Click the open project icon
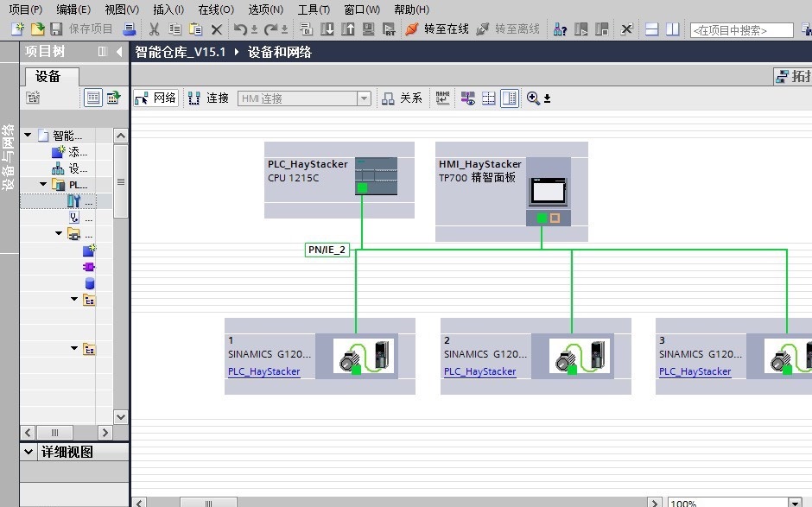Viewport: 812px width, 507px height. click(x=37, y=29)
